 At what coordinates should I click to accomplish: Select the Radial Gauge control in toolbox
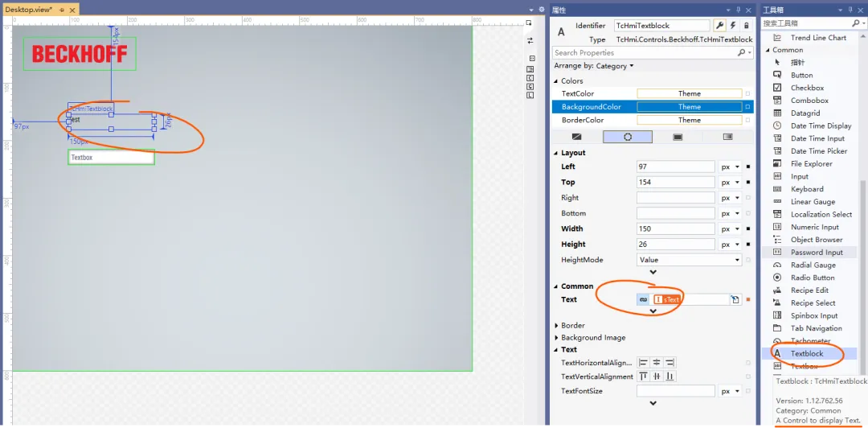(814, 265)
